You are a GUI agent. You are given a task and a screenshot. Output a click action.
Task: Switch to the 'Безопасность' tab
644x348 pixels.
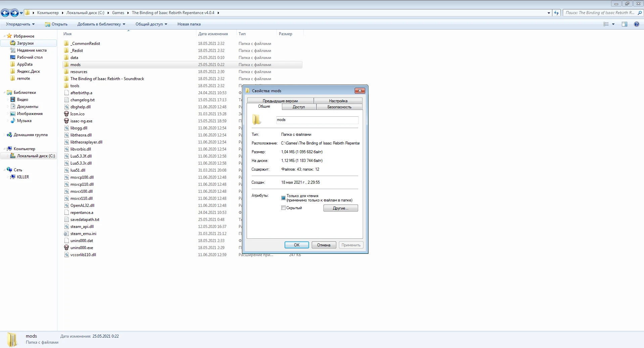click(x=339, y=107)
